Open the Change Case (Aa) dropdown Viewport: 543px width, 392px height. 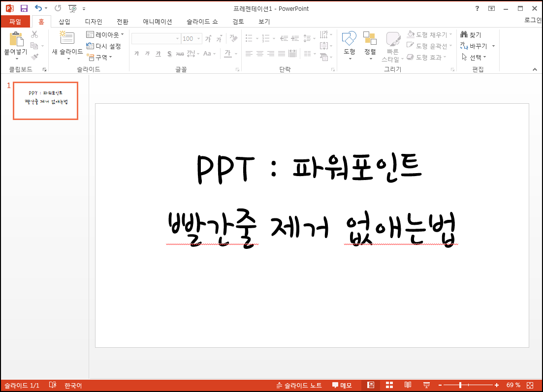pyautogui.click(x=210, y=54)
